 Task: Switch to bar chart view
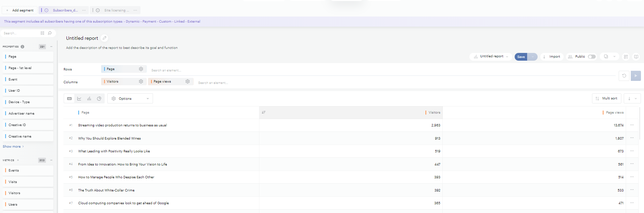pos(89,99)
